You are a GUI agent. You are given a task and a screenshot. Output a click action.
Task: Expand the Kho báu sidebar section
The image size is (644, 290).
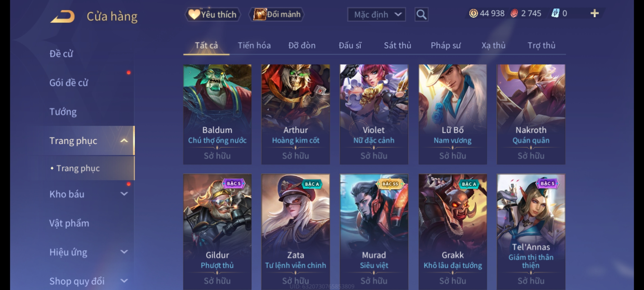[124, 194]
